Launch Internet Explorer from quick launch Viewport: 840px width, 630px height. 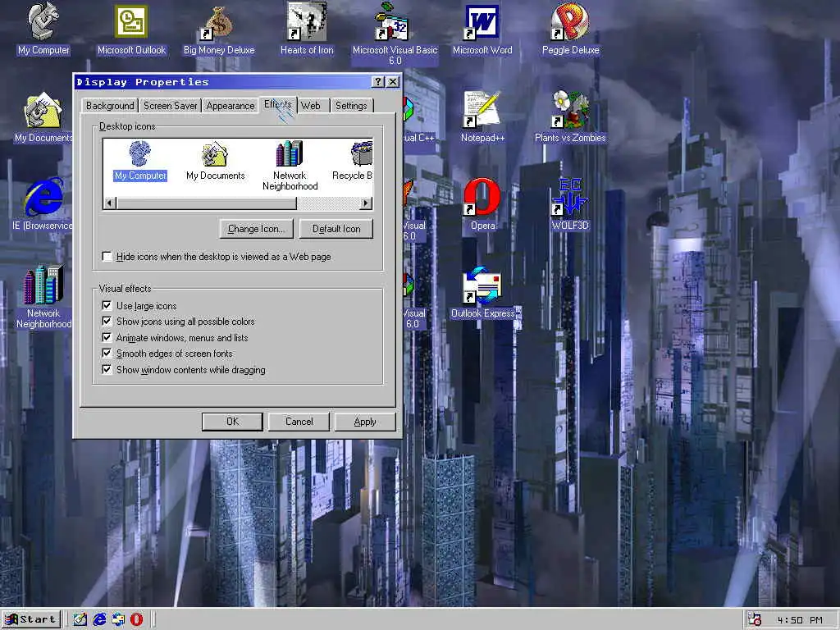[x=99, y=620]
